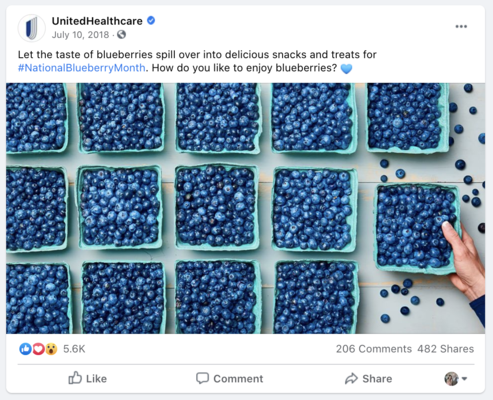Click the thumbs-up outline icon
This screenshot has width=493, height=400.
(x=75, y=378)
